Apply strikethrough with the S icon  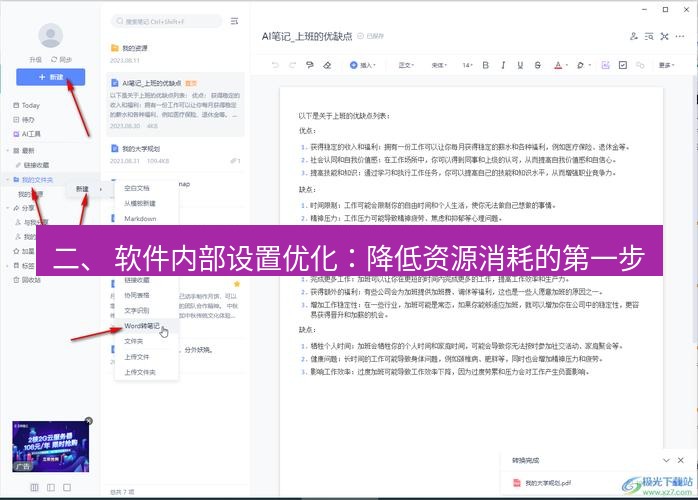538,65
